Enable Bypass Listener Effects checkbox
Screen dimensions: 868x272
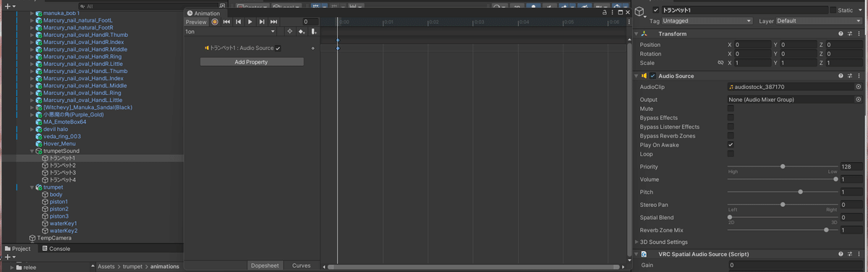[x=731, y=127]
